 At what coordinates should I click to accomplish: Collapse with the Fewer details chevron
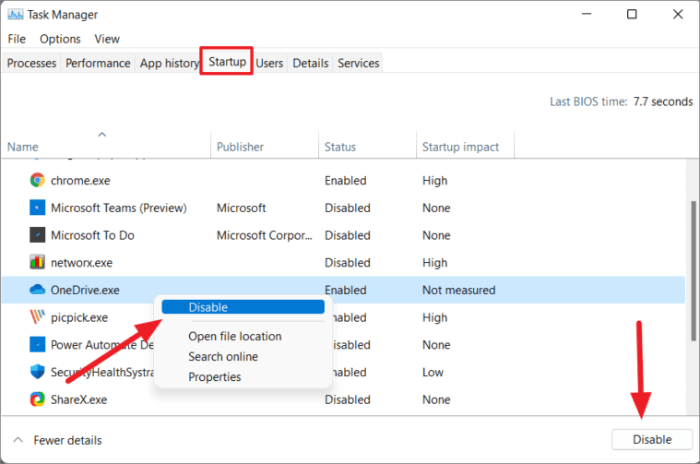tap(18, 440)
